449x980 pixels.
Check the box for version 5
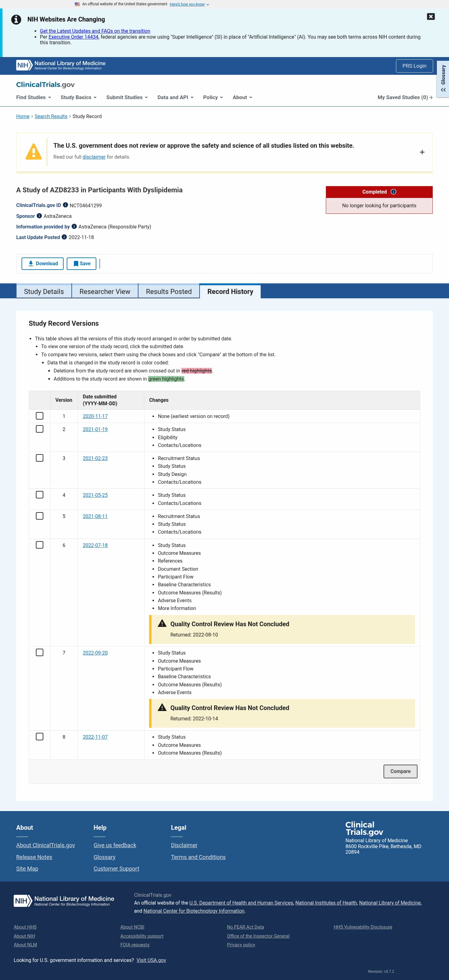(40, 516)
